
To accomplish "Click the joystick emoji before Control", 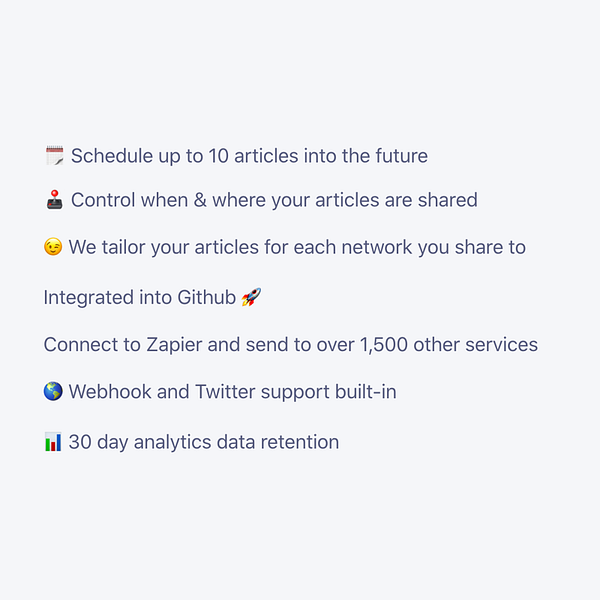I will click(x=54, y=200).
